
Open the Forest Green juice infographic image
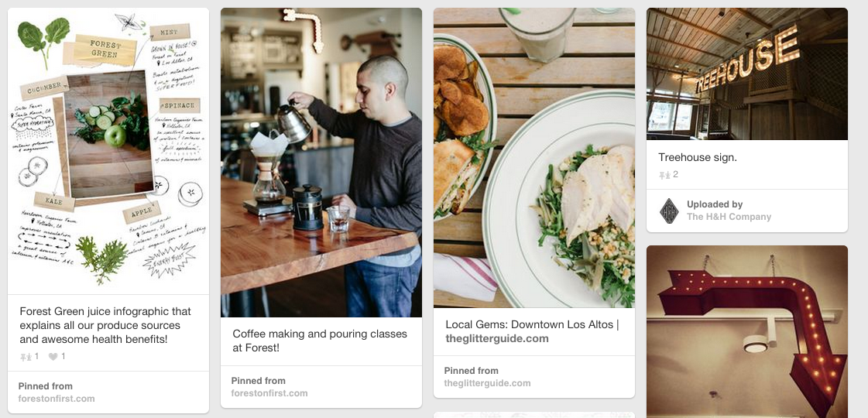click(108, 151)
